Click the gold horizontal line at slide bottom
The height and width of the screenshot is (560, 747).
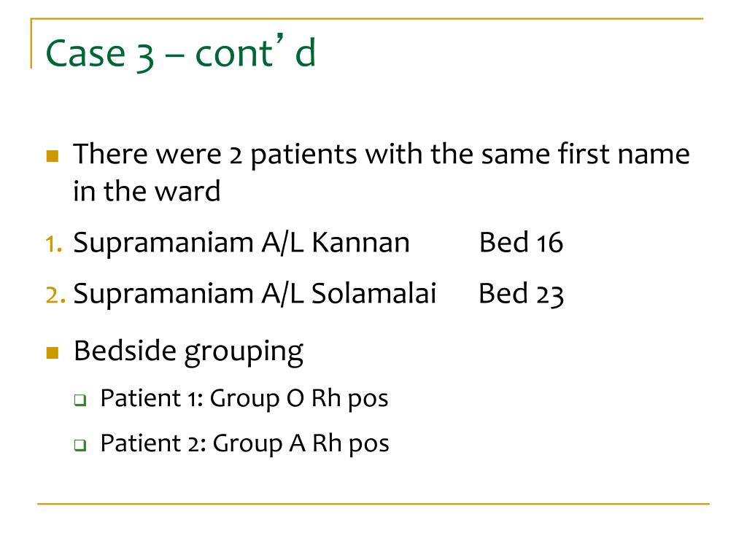373,503
